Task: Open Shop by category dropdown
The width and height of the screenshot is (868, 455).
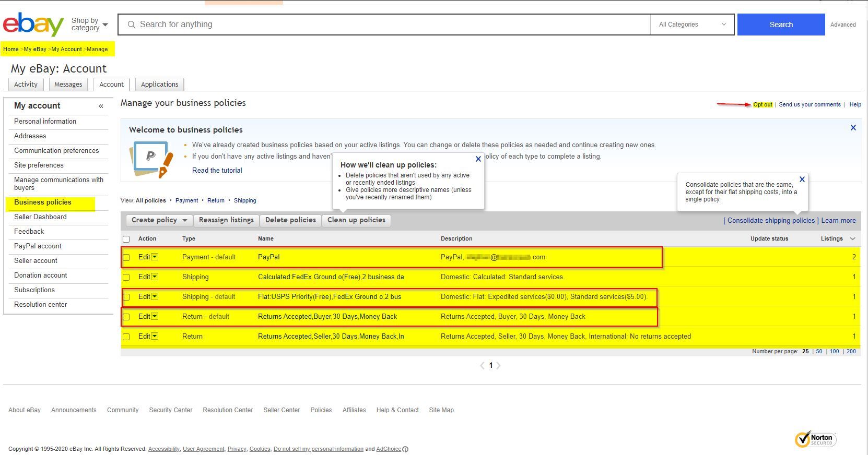Action: [89, 25]
